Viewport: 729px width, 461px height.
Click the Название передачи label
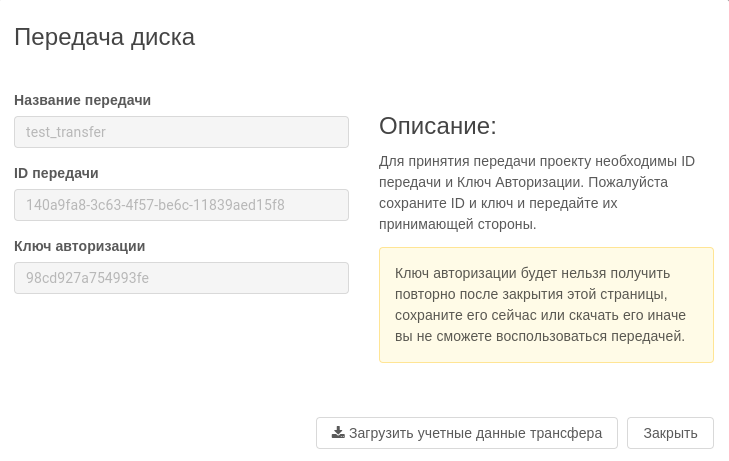click(82, 100)
